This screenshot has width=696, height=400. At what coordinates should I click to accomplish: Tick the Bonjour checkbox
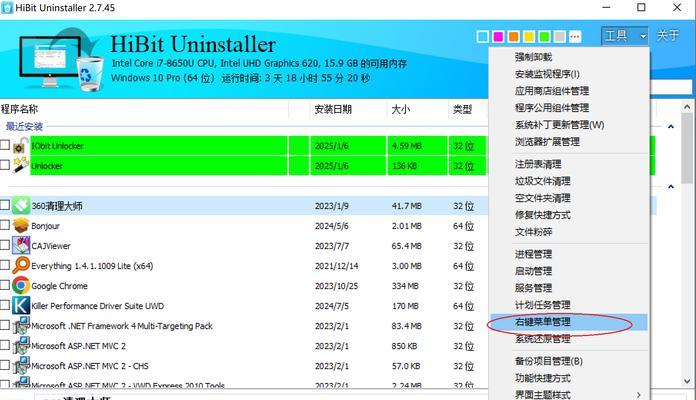[x=5, y=225]
